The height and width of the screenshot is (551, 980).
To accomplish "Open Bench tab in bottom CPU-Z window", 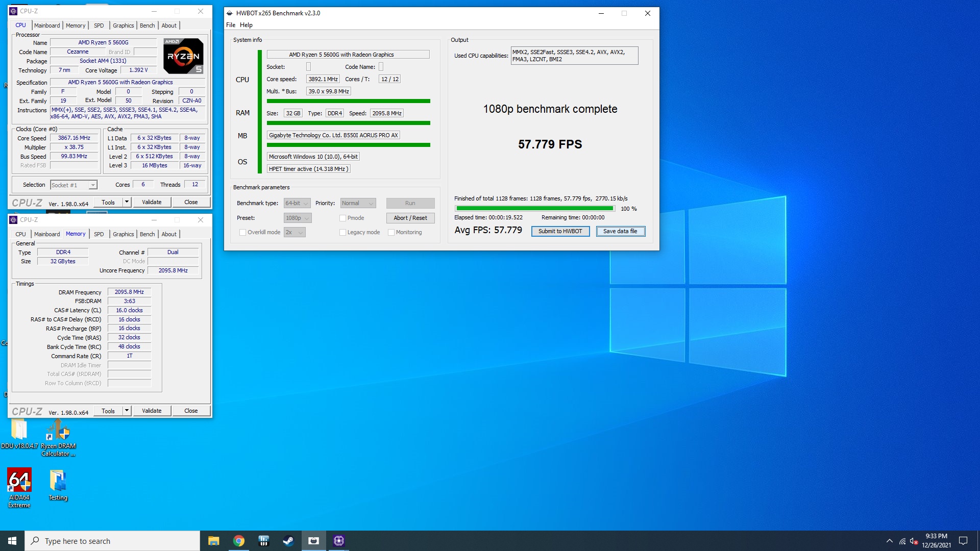I will (147, 234).
